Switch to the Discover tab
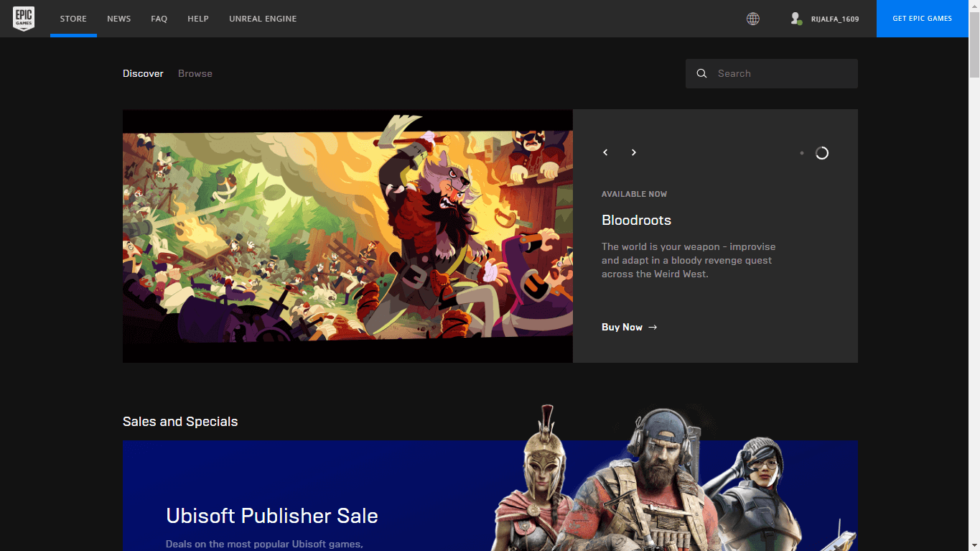The image size is (980, 551). coord(143,73)
